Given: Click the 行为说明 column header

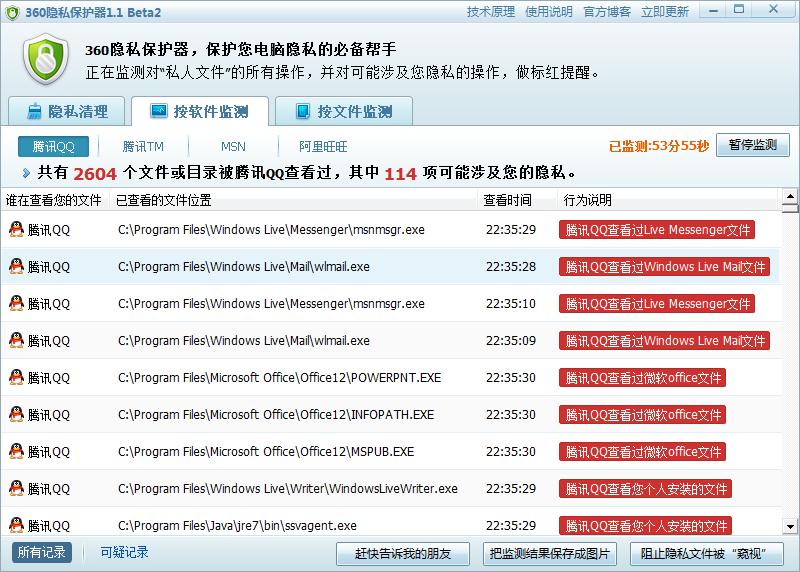Looking at the screenshot, I should 669,200.
